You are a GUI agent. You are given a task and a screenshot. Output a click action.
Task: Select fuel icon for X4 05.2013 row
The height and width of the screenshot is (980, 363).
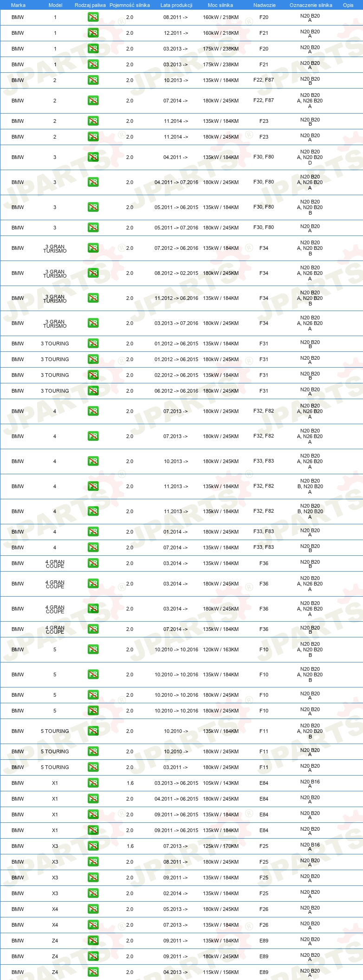(x=93, y=909)
